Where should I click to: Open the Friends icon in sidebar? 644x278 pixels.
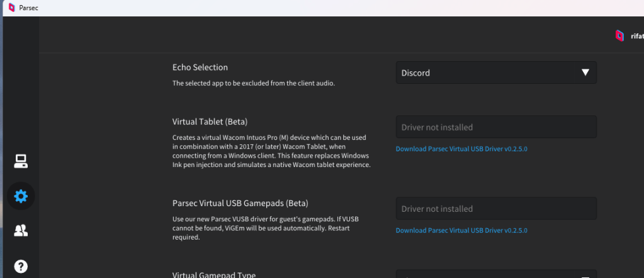point(21,231)
